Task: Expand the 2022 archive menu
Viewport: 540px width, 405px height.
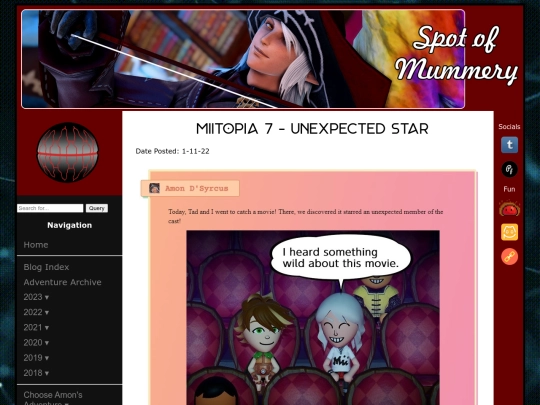Action: click(36, 312)
